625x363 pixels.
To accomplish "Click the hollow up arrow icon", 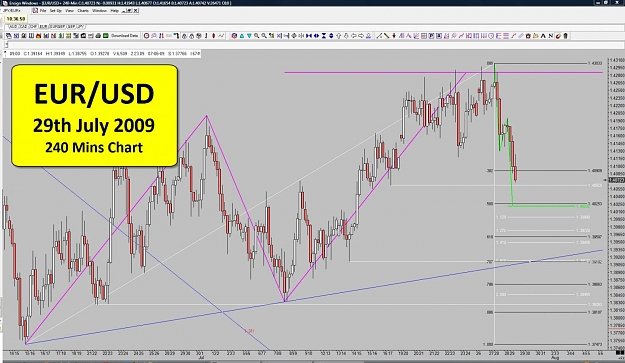I will 338,36.
